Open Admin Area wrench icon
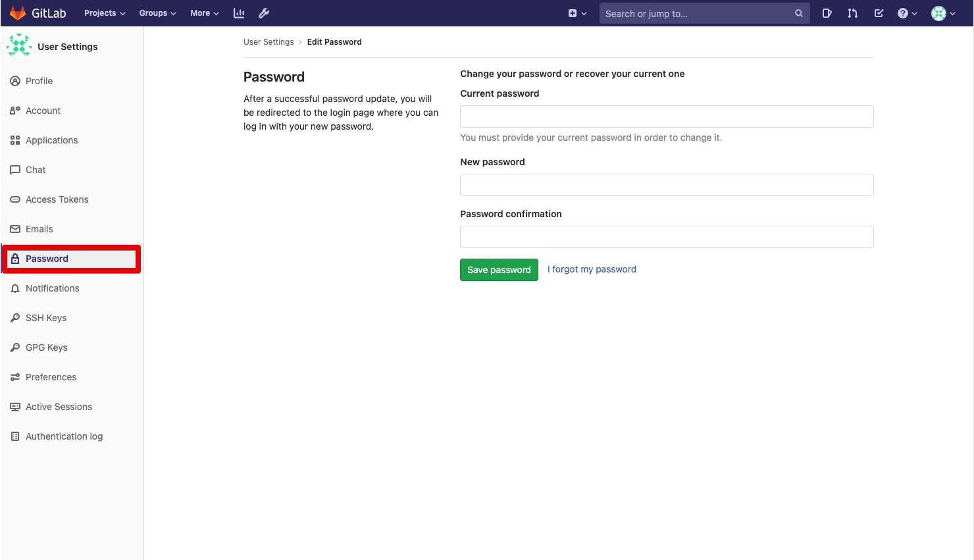Screen dimensions: 974x560 264,13
